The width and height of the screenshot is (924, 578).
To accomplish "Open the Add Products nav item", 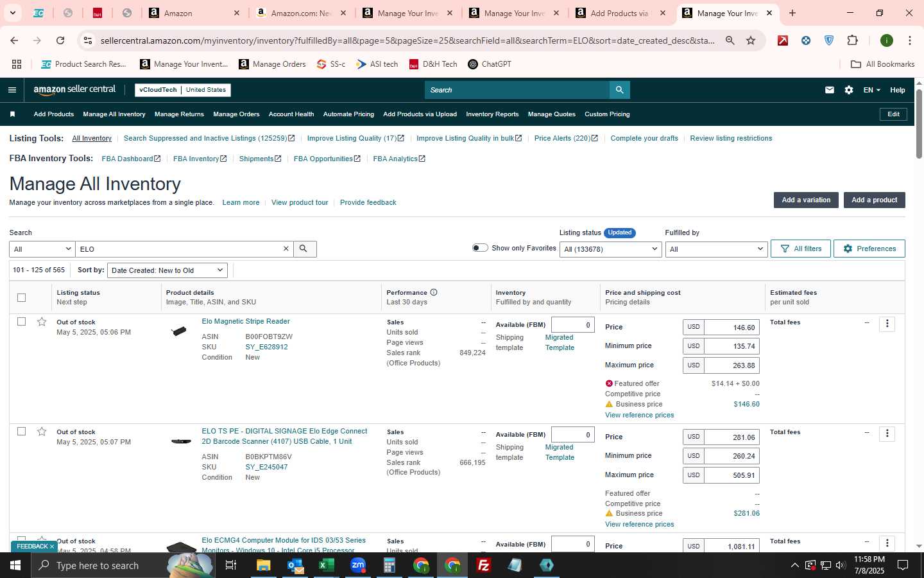I will pos(54,114).
